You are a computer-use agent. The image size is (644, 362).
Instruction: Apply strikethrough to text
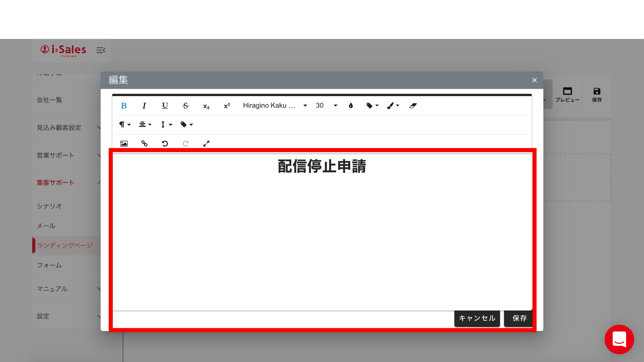pos(185,106)
